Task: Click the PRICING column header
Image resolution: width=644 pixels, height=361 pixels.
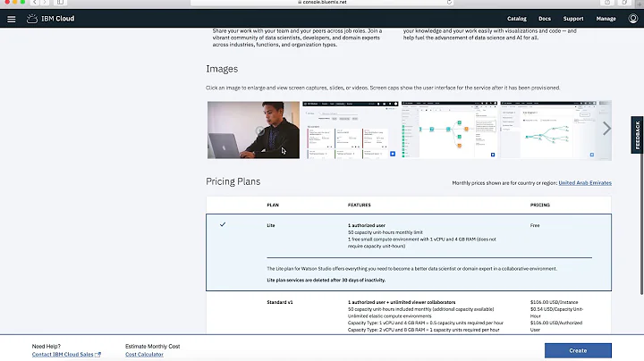Action: point(540,206)
